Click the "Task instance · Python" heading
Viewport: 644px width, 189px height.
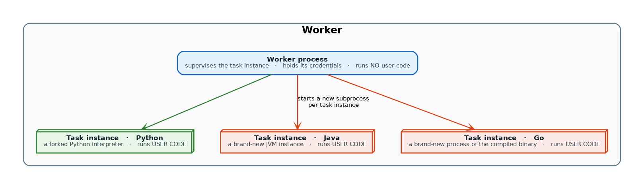coord(115,138)
